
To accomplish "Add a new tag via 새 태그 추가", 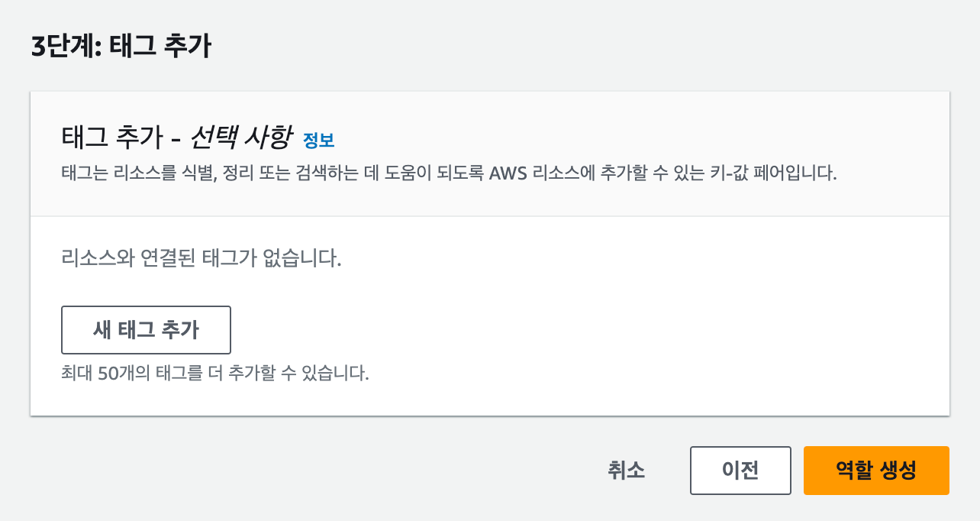I will (x=146, y=330).
